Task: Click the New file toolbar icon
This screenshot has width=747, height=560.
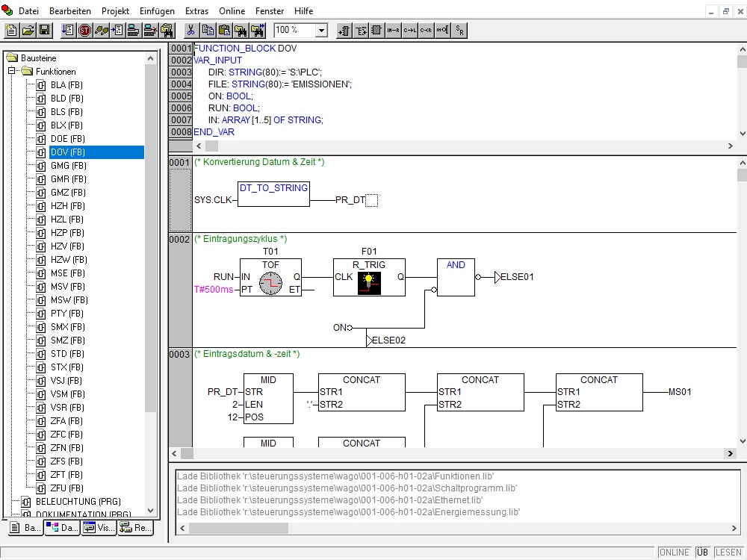Action: coord(11,30)
